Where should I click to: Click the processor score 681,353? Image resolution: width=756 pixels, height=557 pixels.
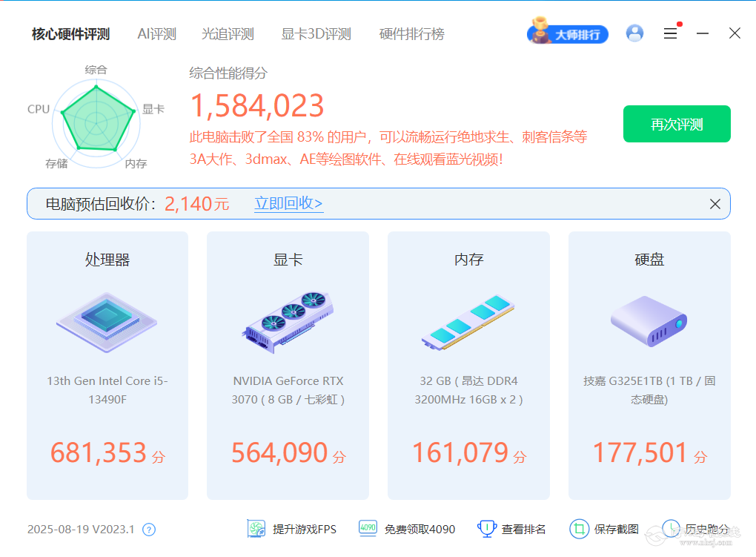[99, 452]
